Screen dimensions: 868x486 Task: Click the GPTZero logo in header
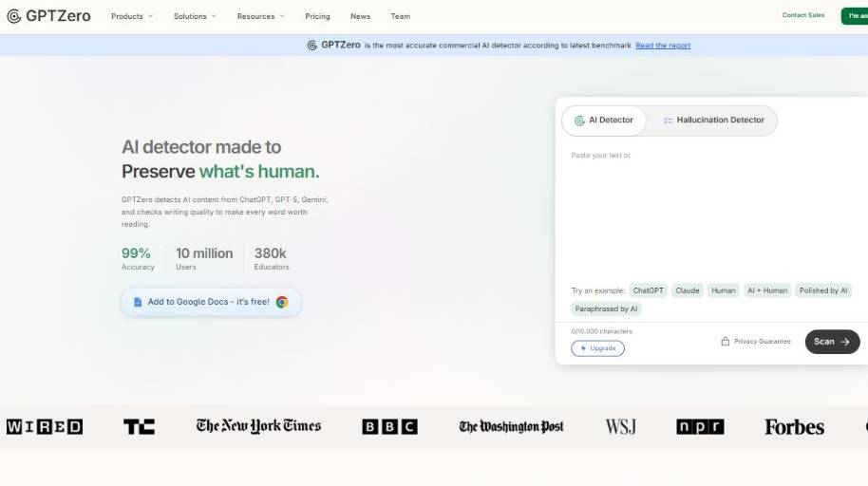[x=48, y=16]
